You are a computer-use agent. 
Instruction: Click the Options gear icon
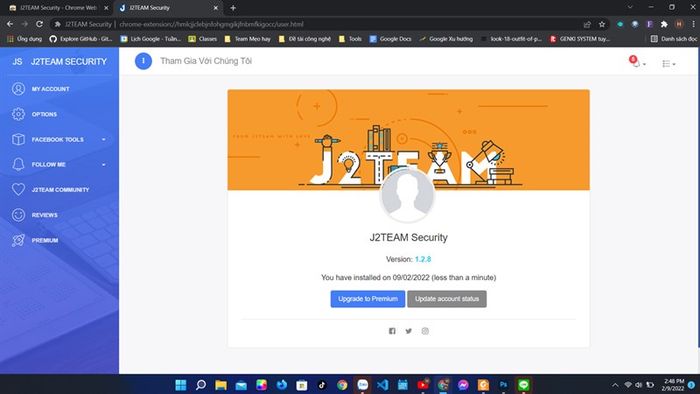[x=18, y=114]
